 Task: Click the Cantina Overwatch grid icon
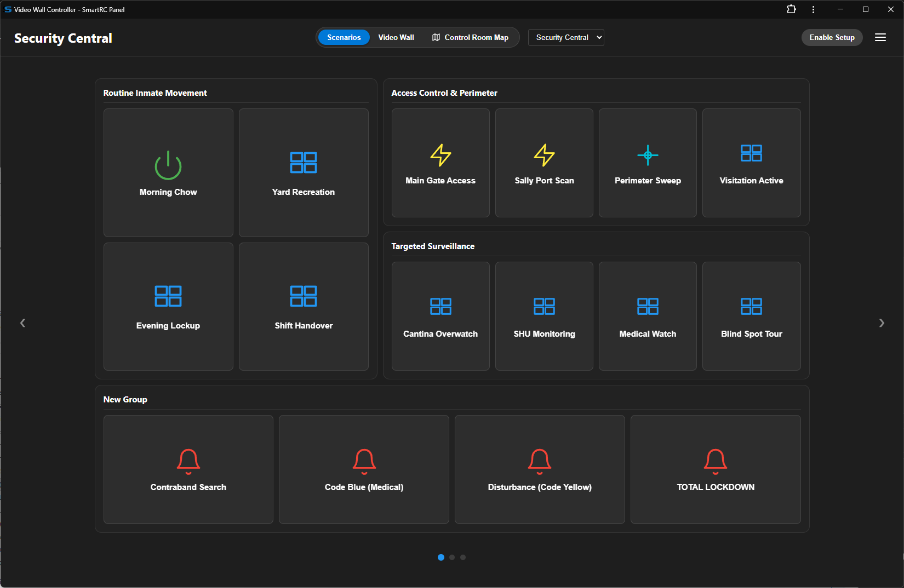click(x=440, y=307)
